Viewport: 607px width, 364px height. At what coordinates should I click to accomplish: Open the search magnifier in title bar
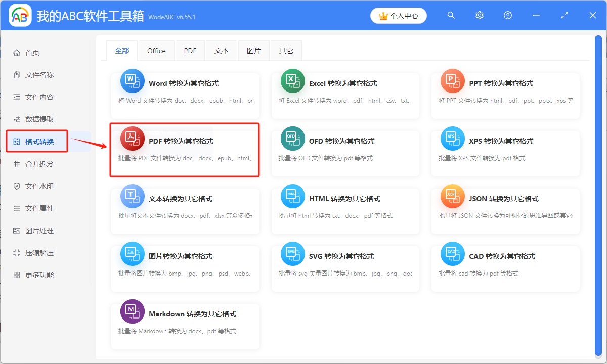[x=451, y=16]
